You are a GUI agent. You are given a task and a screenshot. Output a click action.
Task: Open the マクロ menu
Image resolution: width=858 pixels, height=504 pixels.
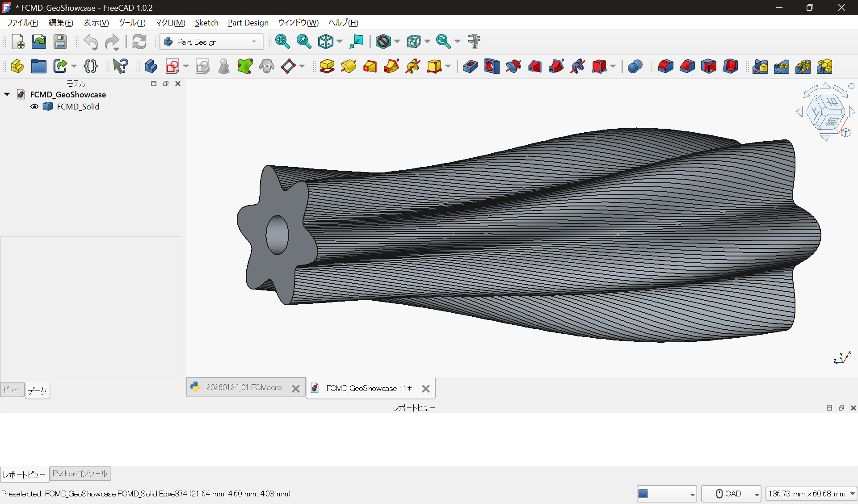(170, 23)
